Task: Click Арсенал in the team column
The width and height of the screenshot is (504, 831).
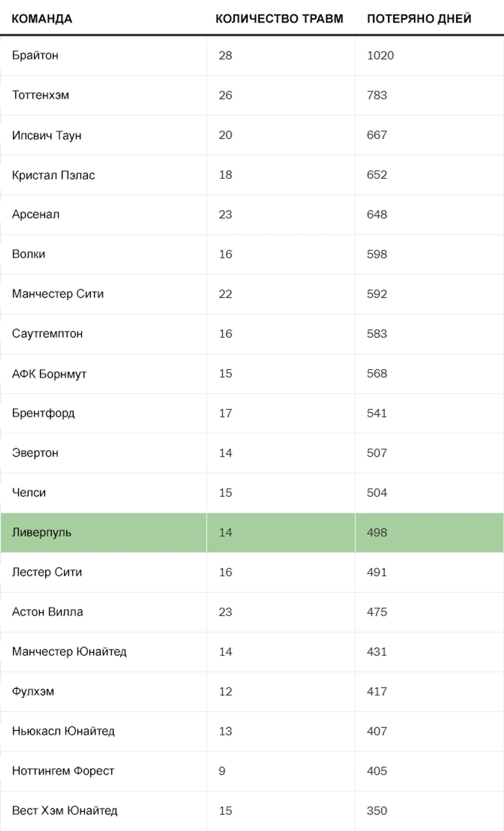Action: 36,215
